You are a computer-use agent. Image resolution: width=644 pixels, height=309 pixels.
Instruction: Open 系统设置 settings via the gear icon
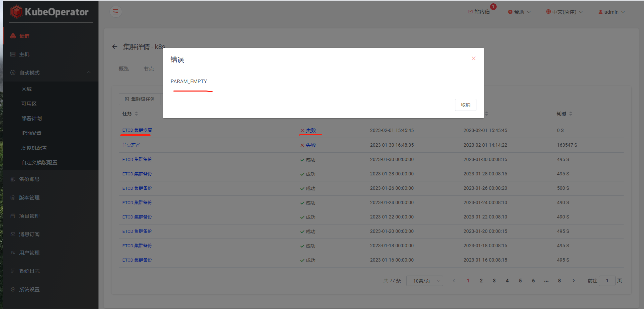click(13, 289)
